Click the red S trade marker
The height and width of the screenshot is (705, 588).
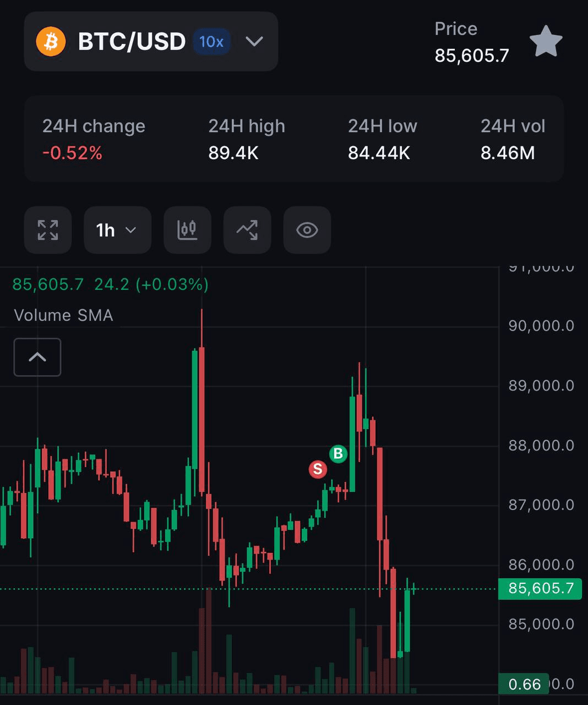pos(318,469)
